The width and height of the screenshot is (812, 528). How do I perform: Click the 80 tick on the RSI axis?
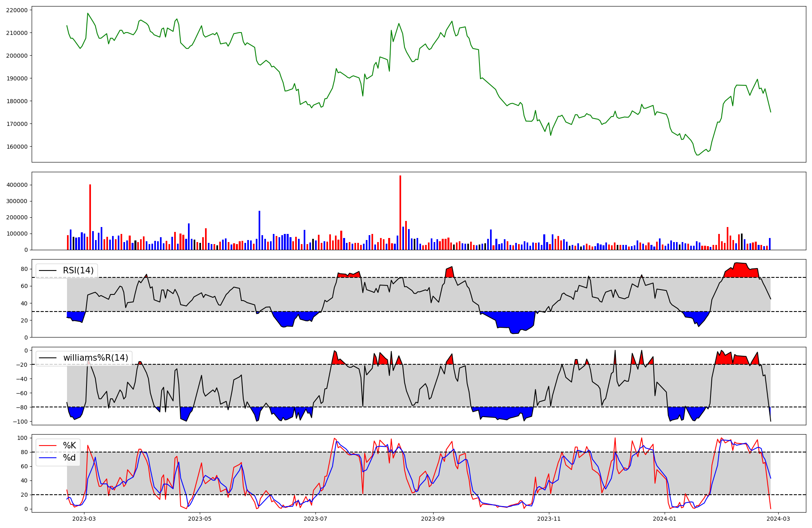point(24,269)
